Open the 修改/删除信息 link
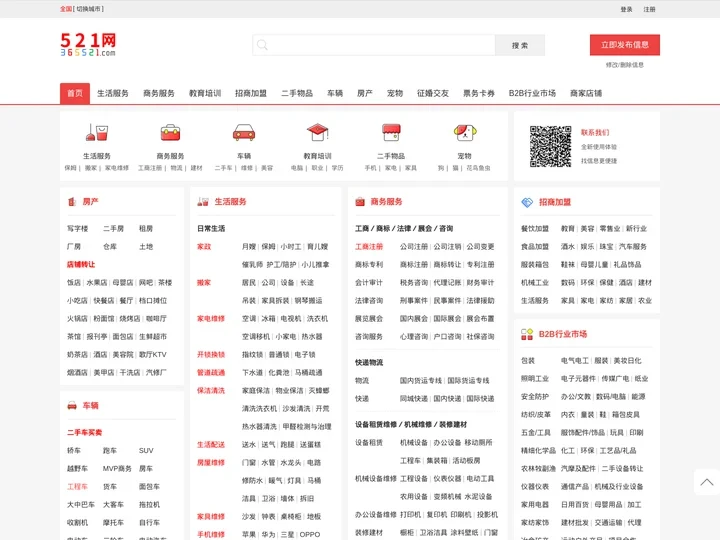 click(x=624, y=65)
